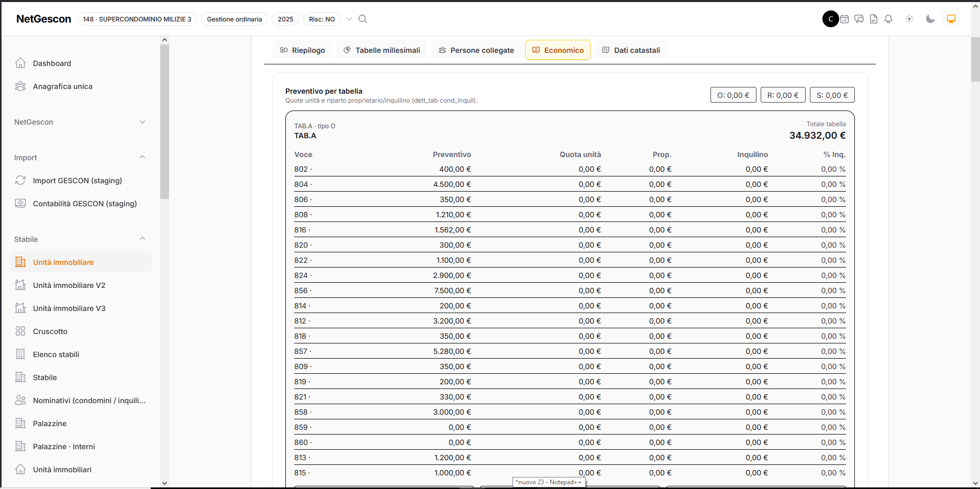This screenshot has width=980, height=489.
Task: Open the document icon in header
Action: click(x=874, y=19)
